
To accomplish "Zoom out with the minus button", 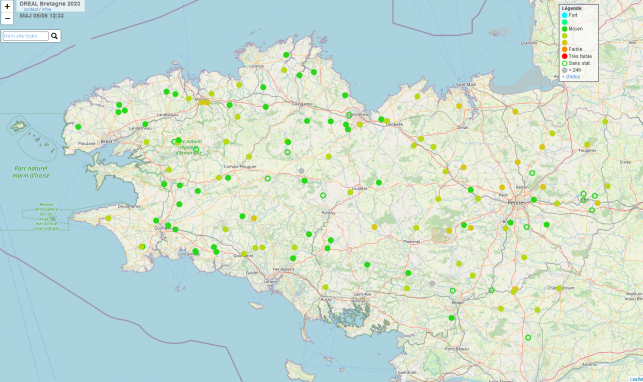I will click(7, 18).
